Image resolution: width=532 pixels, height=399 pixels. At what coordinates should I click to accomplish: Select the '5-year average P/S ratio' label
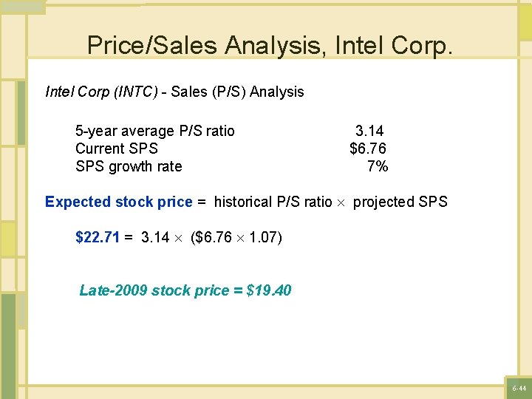(x=155, y=131)
